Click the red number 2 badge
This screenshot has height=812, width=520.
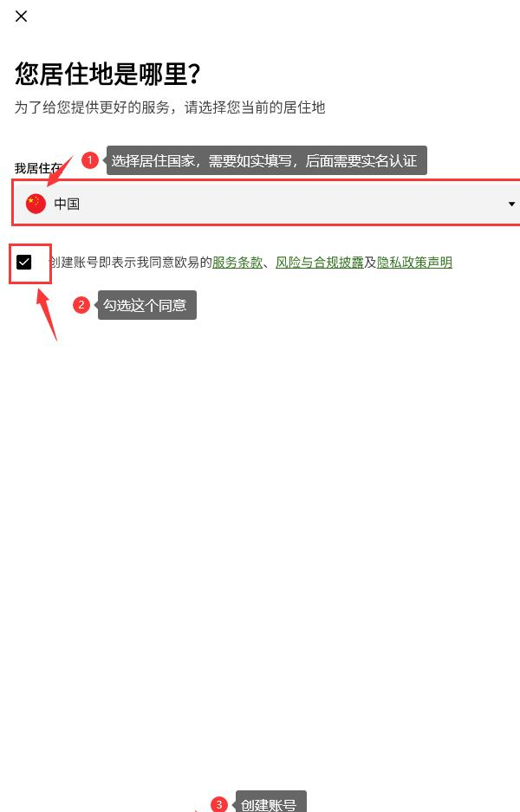[81, 304]
